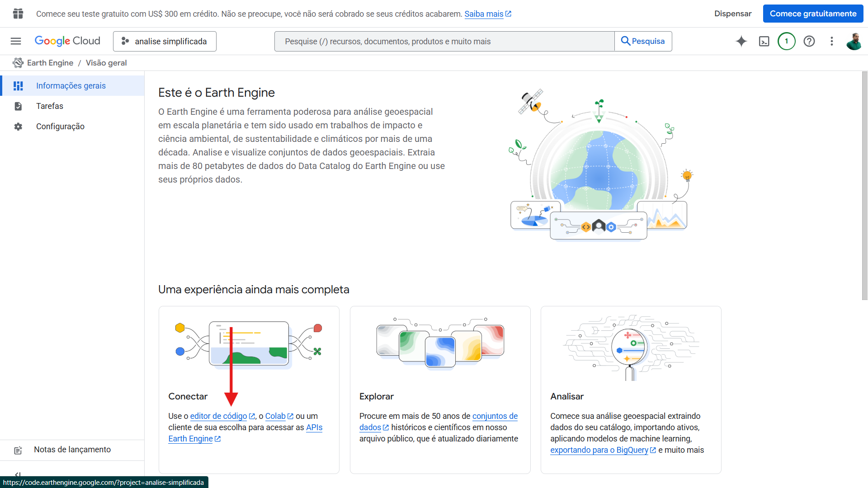Open the notifications icon showing 1
Screen dimensions: 868x488
pyautogui.click(x=787, y=41)
